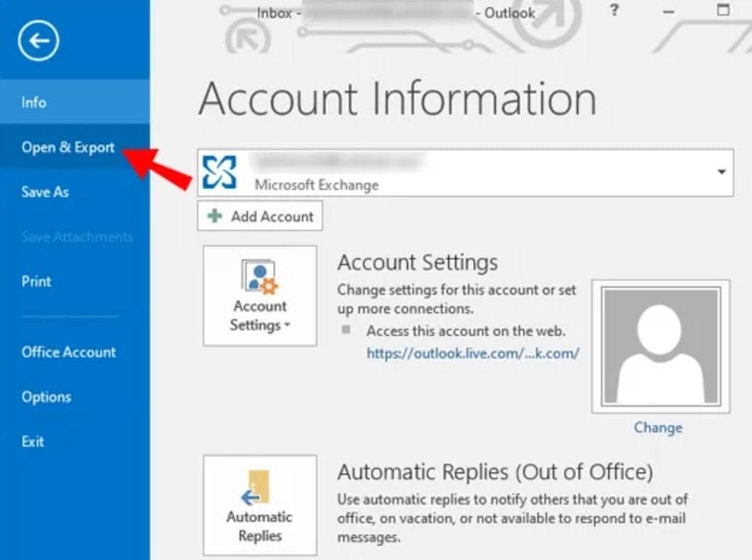Click the Microsoft Exchange account type text
752x560 pixels.
pos(317,184)
